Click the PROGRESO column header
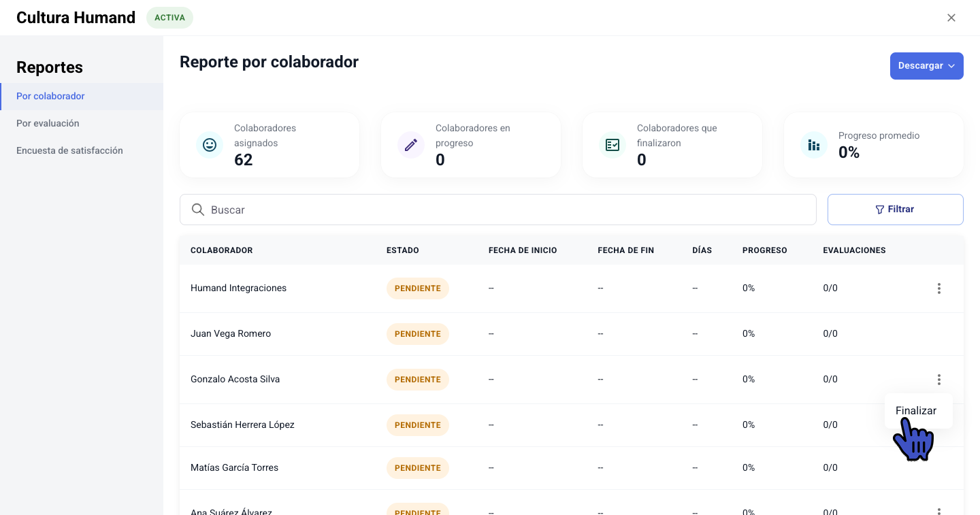 (x=765, y=250)
